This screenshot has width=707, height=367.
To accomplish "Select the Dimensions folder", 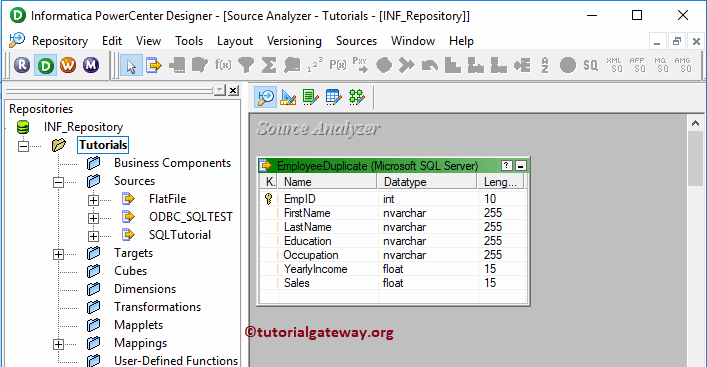I will [145, 289].
